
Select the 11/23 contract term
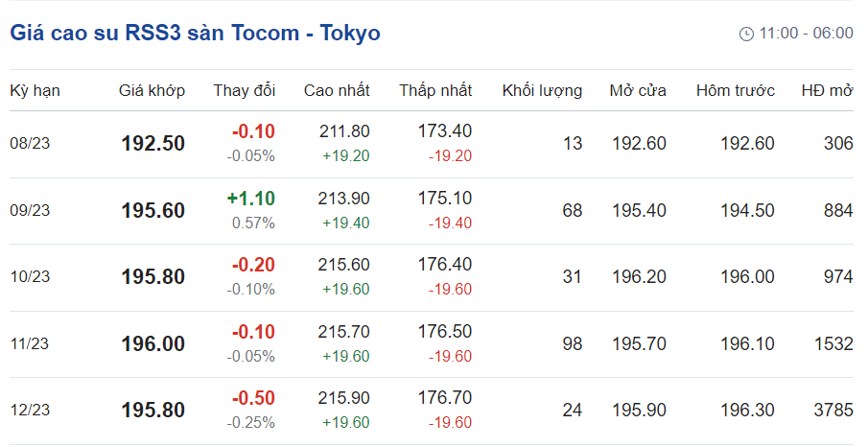point(29,343)
